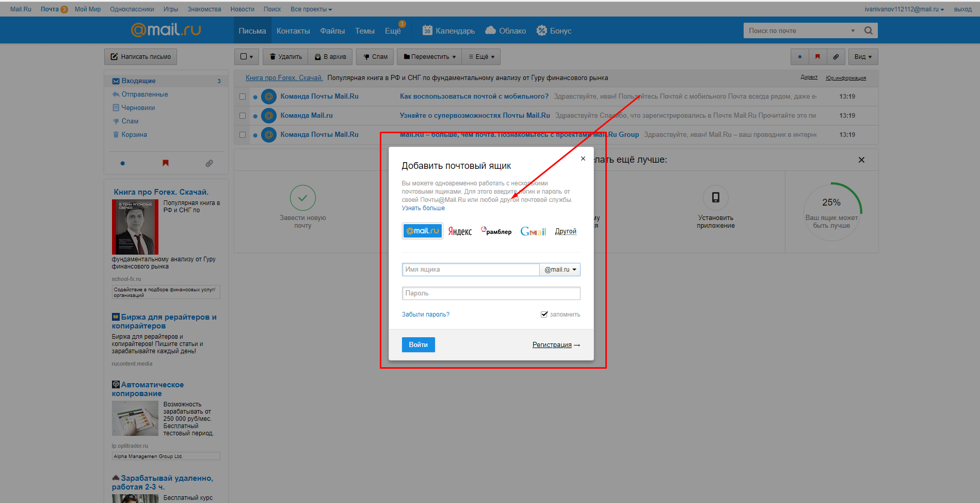This screenshot has width=980, height=503.
Task: Click Установить приложение phone icon
Action: [716, 197]
